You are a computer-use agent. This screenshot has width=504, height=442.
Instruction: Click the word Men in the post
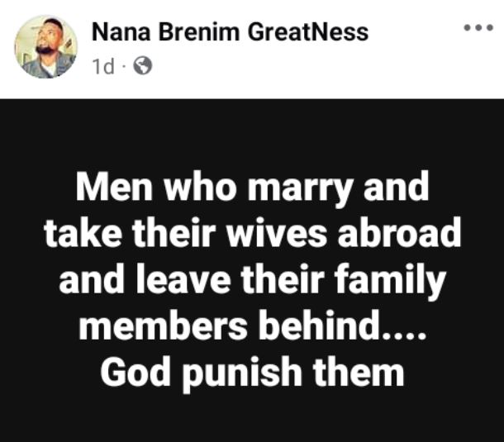114,187
